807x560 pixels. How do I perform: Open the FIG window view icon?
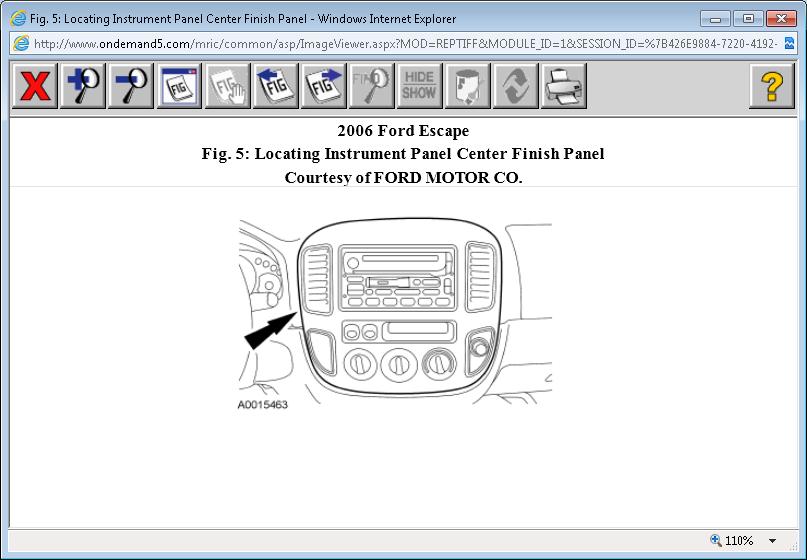179,86
